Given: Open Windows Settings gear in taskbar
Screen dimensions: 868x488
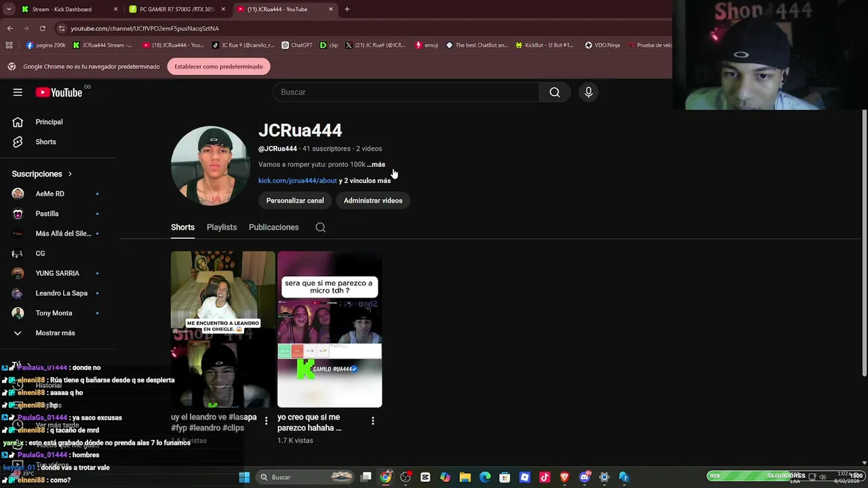Looking at the screenshot, I should tap(604, 477).
